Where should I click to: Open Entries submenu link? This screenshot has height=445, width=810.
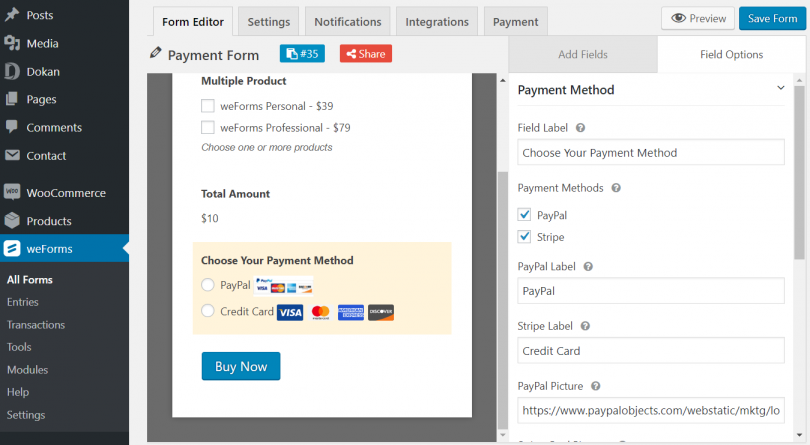[x=23, y=302]
